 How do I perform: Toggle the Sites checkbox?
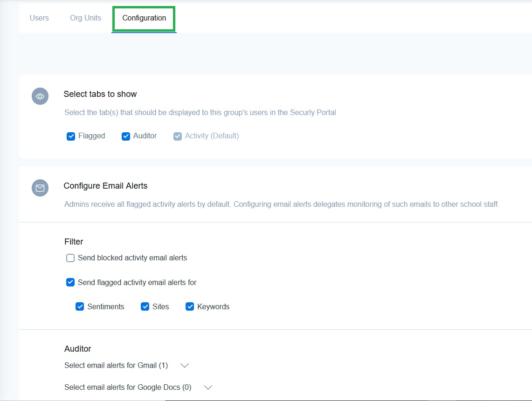[145, 307]
